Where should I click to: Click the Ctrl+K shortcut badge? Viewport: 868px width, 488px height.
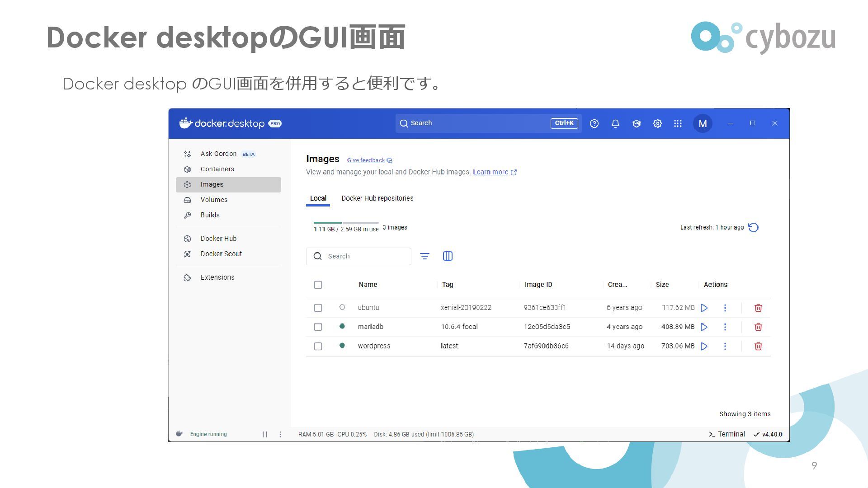point(564,123)
